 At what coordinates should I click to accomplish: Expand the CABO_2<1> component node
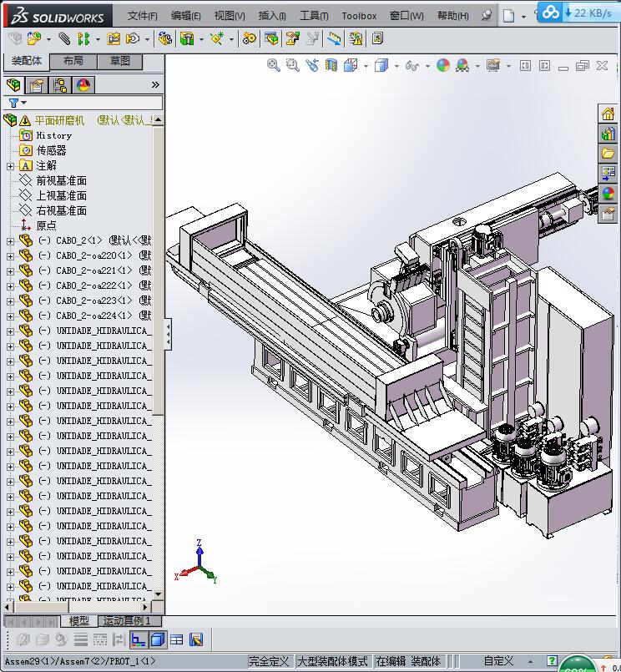[x=10, y=242]
